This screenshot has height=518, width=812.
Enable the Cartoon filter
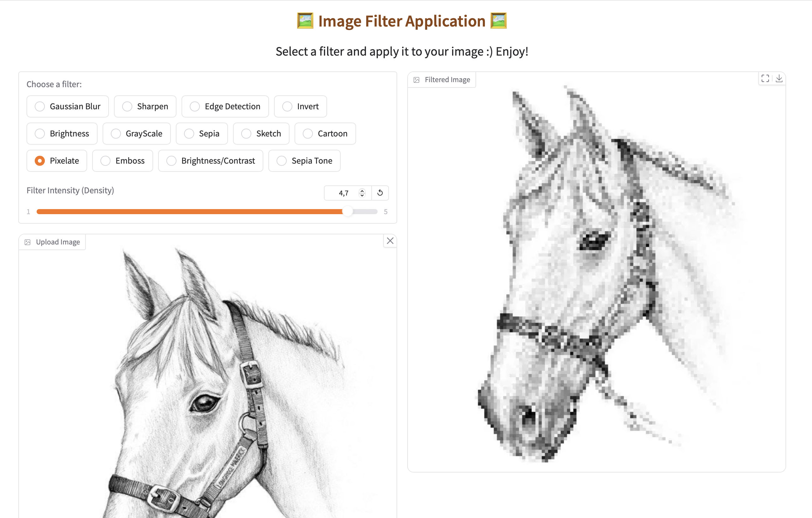click(x=307, y=133)
